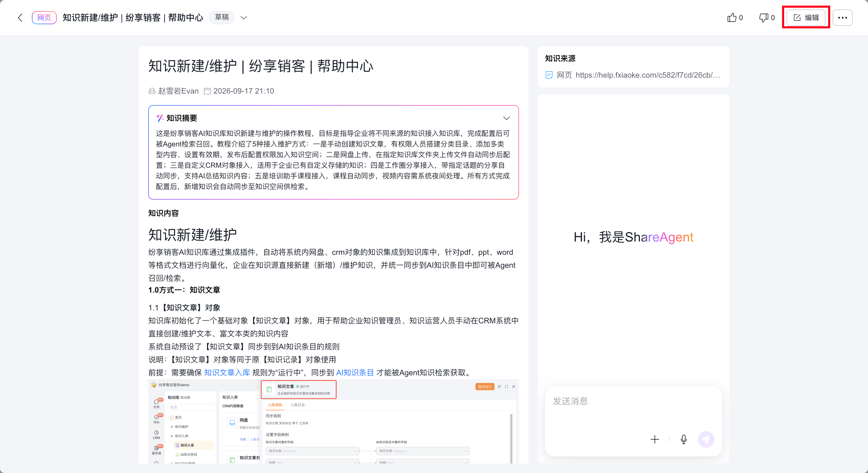Viewport: 868px width, 473px height.
Task: Click the 编辑 edit button
Action: 806,17
